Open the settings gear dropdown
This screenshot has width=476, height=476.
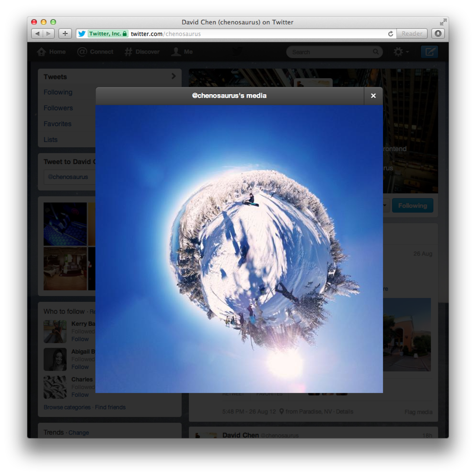[401, 52]
